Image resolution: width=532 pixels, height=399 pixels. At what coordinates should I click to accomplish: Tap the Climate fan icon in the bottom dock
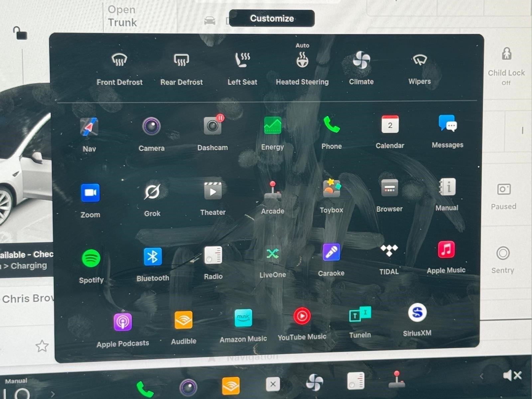(x=315, y=382)
